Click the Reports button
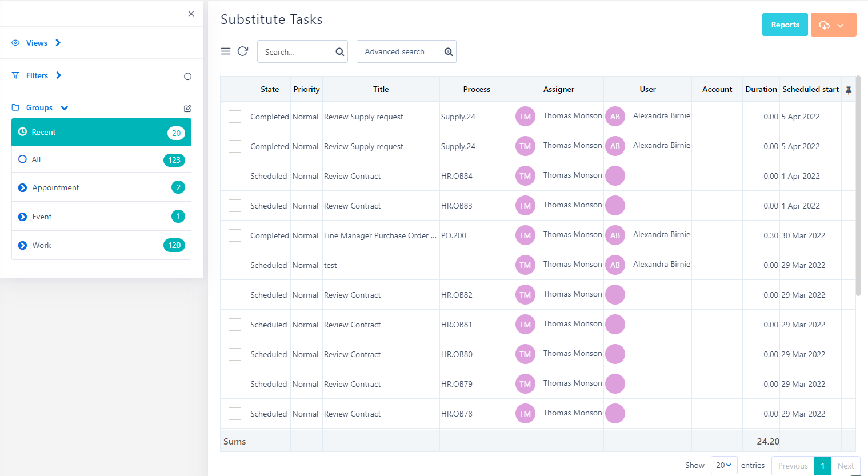Image resolution: width=868 pixels, height=476 pixels. click(x=785, y=25)
